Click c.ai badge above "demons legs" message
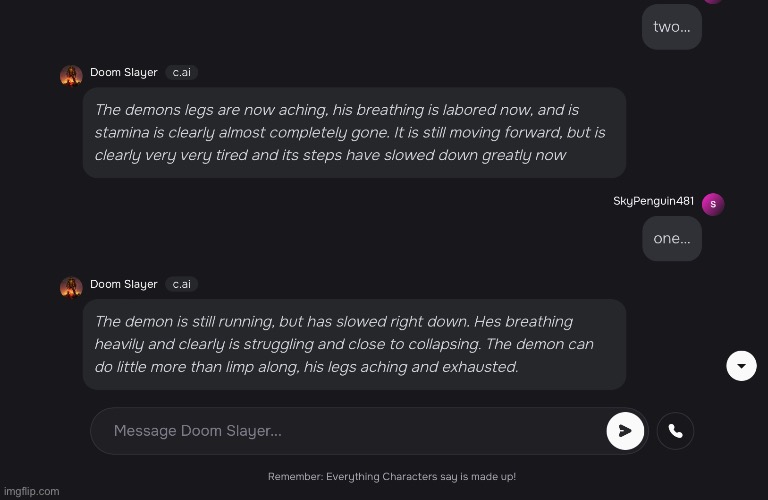This screenshot has width=768, height=500. click(181, 73)
